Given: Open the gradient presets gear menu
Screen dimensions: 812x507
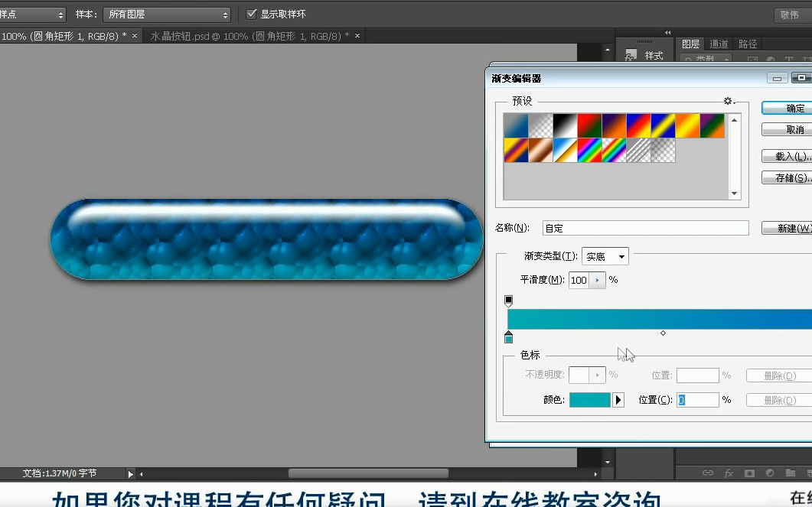Looking at the screenshot, I should [728, 100].
